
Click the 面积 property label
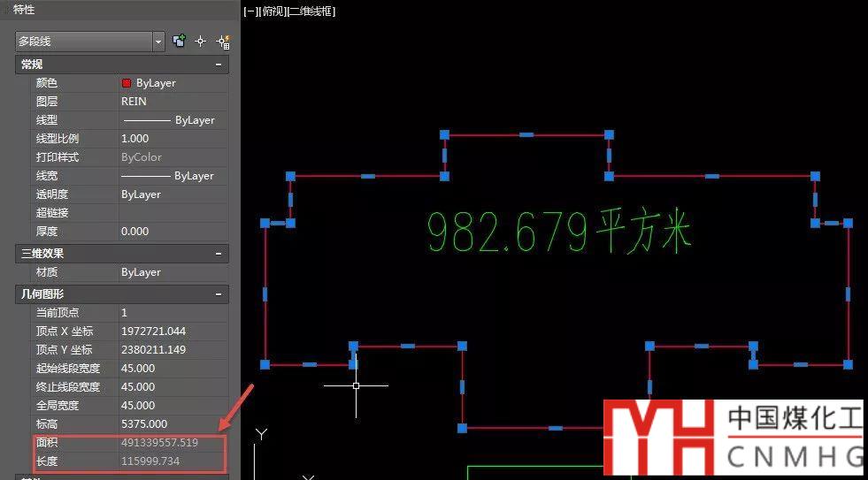(x=47, y=443)
